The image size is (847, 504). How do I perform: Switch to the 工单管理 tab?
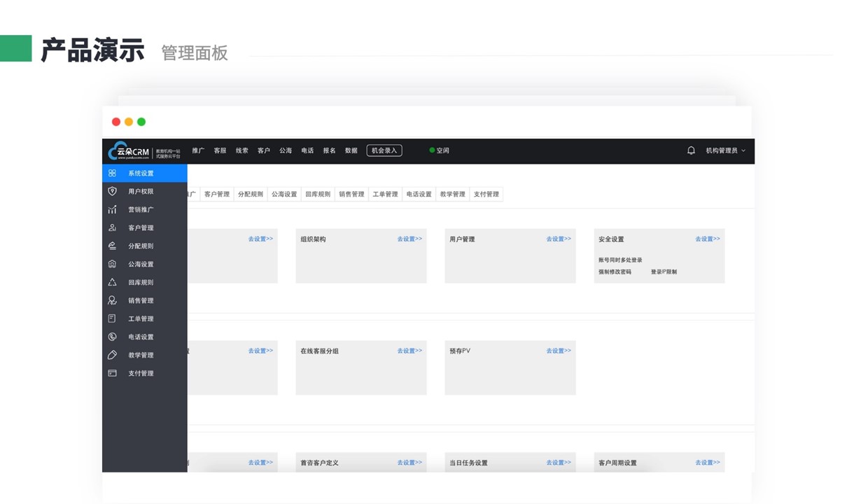pos(385,194)
